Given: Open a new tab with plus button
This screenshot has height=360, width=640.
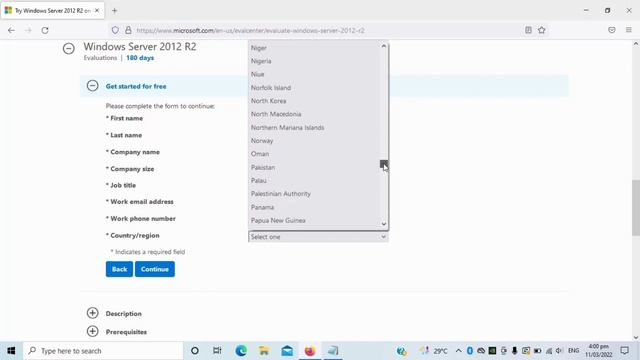Looking at the screenshot, I should (114, 11).
